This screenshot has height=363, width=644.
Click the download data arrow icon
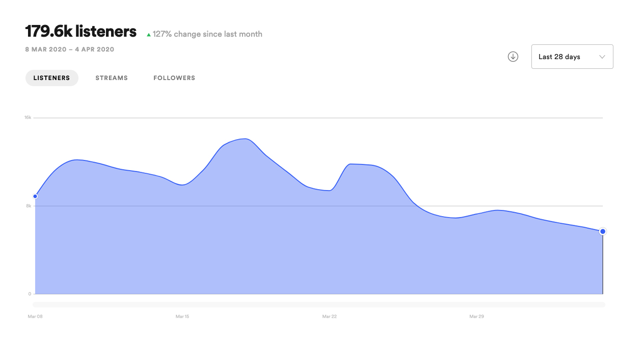pyautogui.click(x=513, y=57)
